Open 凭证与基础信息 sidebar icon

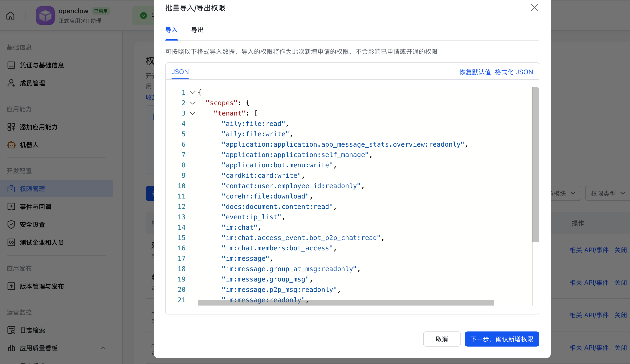point(11,65)
